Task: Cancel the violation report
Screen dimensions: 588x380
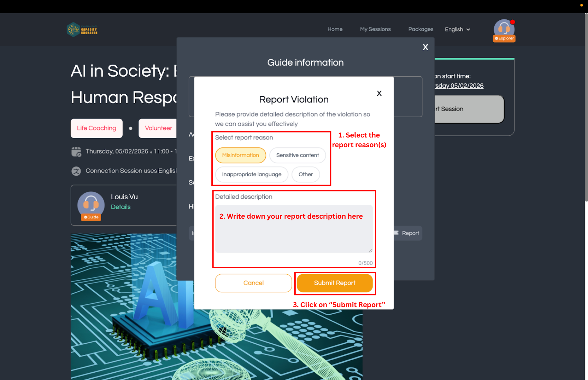Action: point(253,283)
